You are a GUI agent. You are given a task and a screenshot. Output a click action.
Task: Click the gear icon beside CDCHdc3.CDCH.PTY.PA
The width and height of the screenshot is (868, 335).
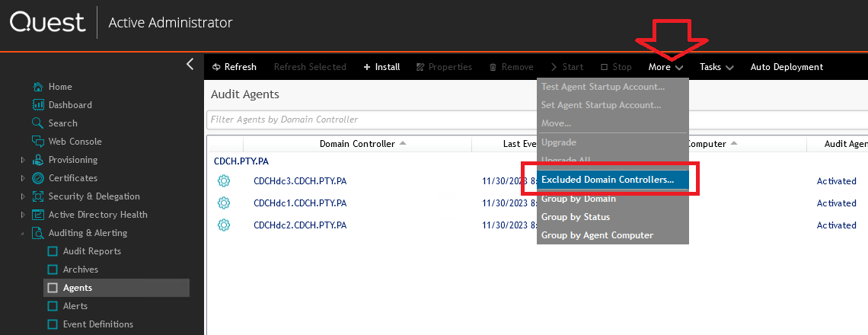(223, 181)
